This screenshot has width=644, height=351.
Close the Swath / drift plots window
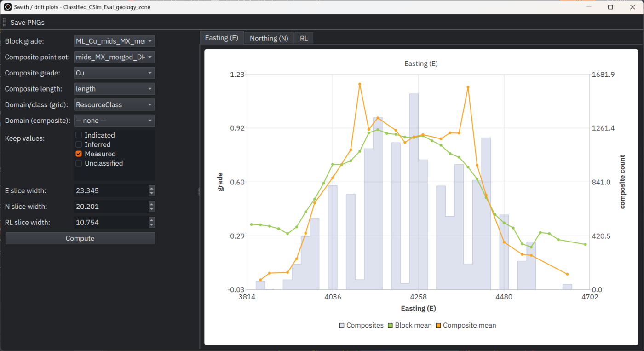(632, 7)
